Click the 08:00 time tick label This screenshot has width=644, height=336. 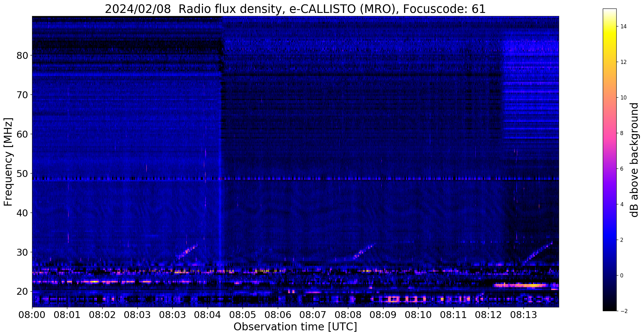click(32, 315)
